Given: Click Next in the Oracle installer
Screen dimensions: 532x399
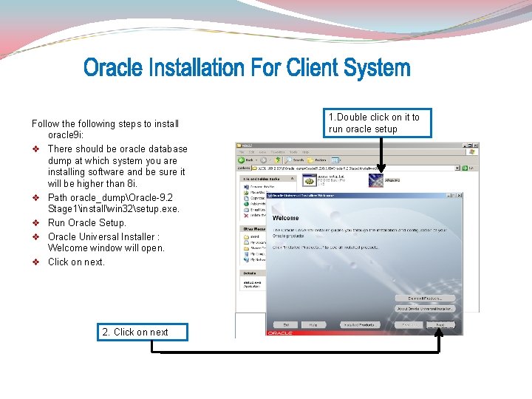Looking at the screenshot, I should pyautogui.click(x=440, y=325).
